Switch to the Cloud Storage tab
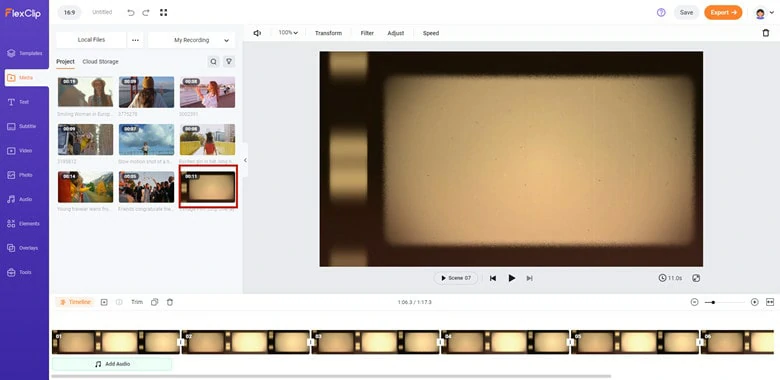This screenshot has width=780, height=380. tap(100, 62)
